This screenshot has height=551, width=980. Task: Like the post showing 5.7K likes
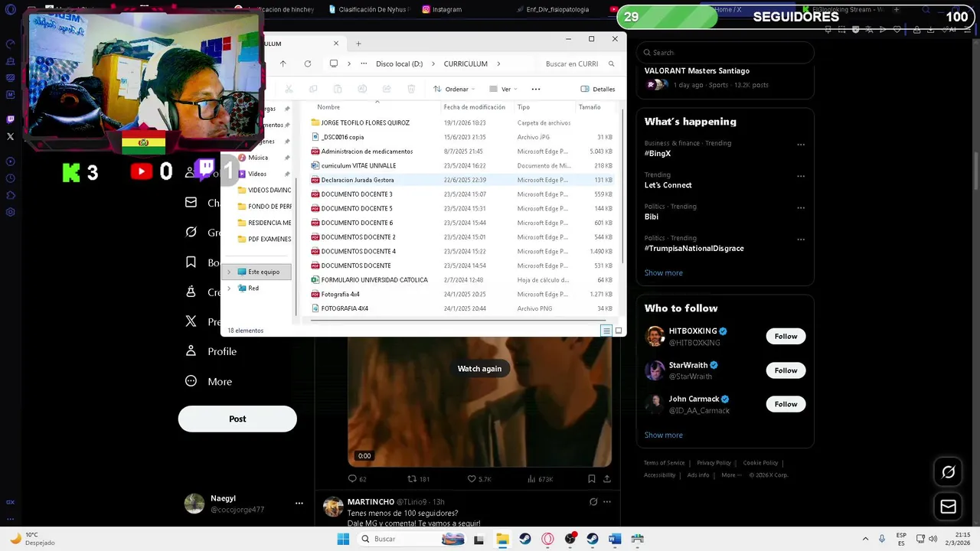coord(472,479)
